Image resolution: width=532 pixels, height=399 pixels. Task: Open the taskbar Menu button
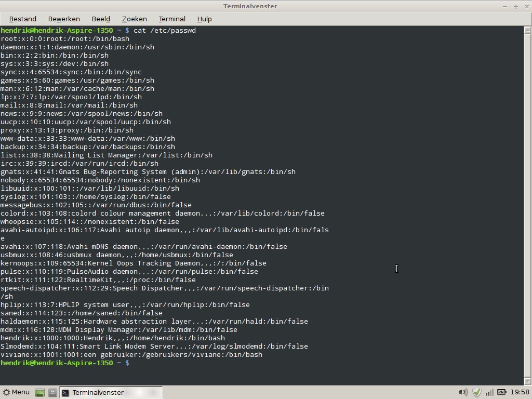[x=16, y=392]
